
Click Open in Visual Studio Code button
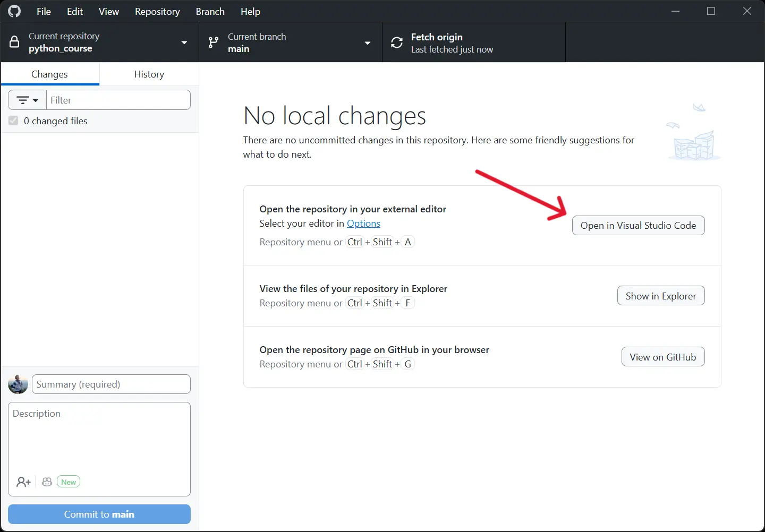pyautogui.click(x=639, y=226)
